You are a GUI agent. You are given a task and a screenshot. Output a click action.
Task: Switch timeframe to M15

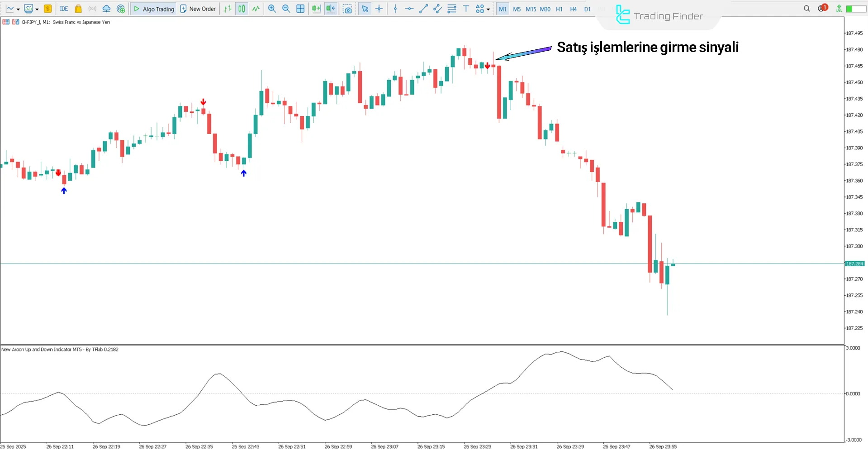coord(531,9)
